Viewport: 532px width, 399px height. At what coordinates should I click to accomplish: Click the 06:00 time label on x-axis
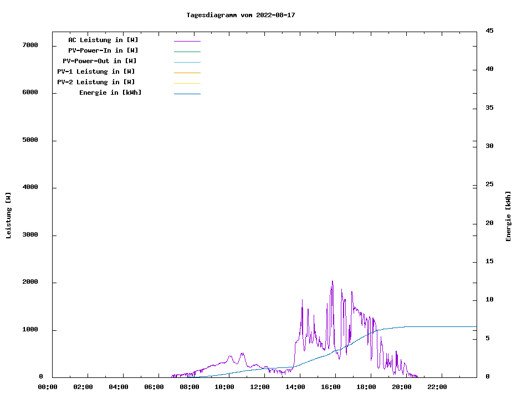[154, 387]
